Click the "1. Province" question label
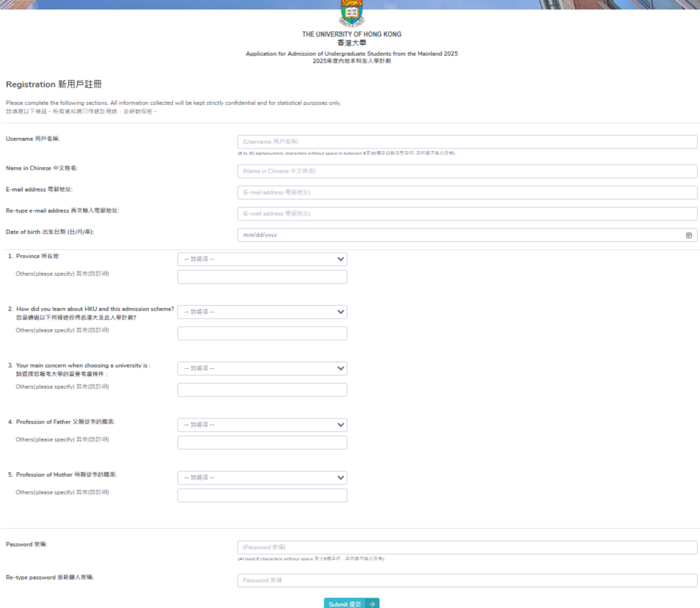 tap(33, 256)
